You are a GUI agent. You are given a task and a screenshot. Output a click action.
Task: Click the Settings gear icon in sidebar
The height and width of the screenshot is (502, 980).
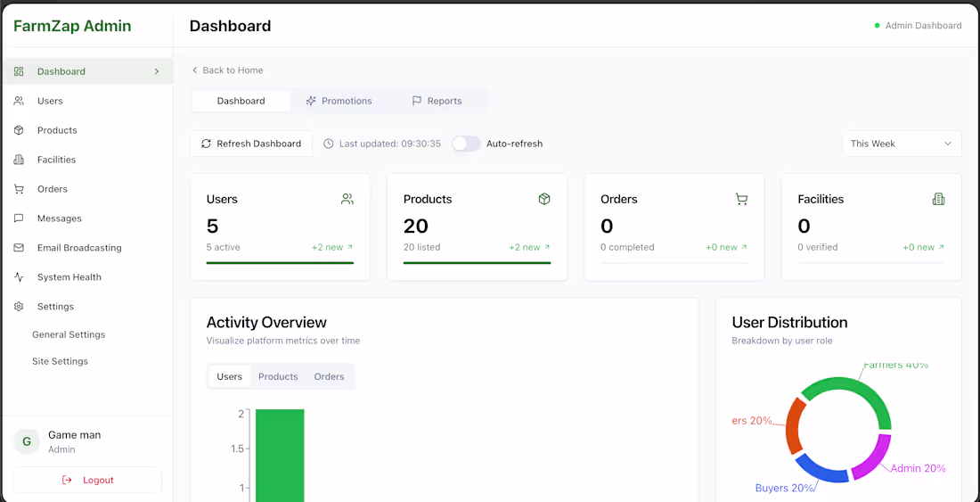click(x=19, y=307)
